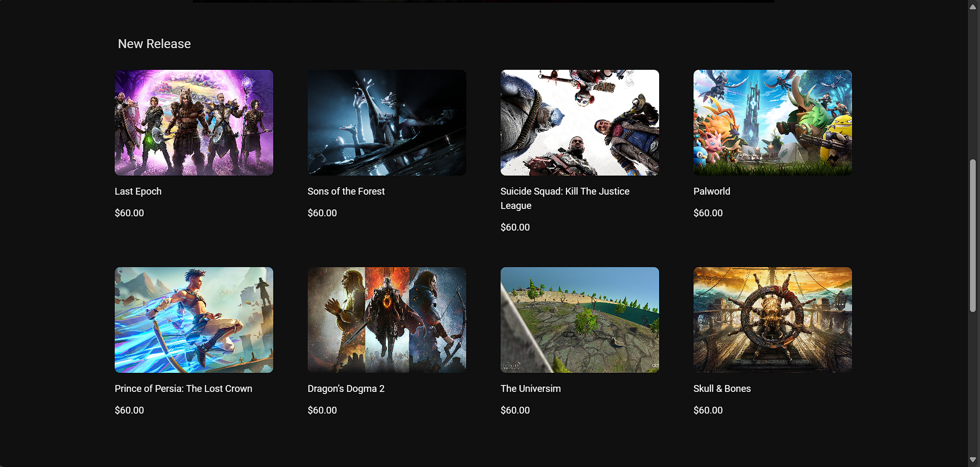980x467 pixels.
Task: Click the Last Epoch title link
Action: (138, 191)
